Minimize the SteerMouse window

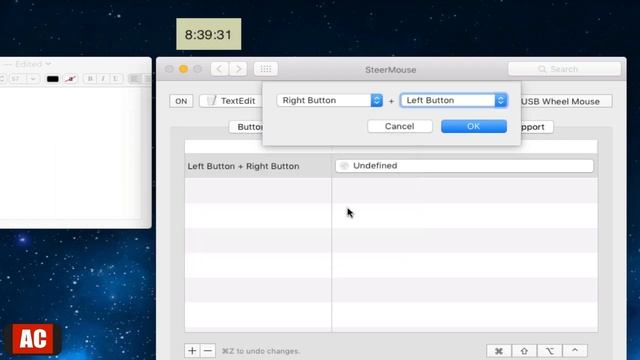pos(184,69)
